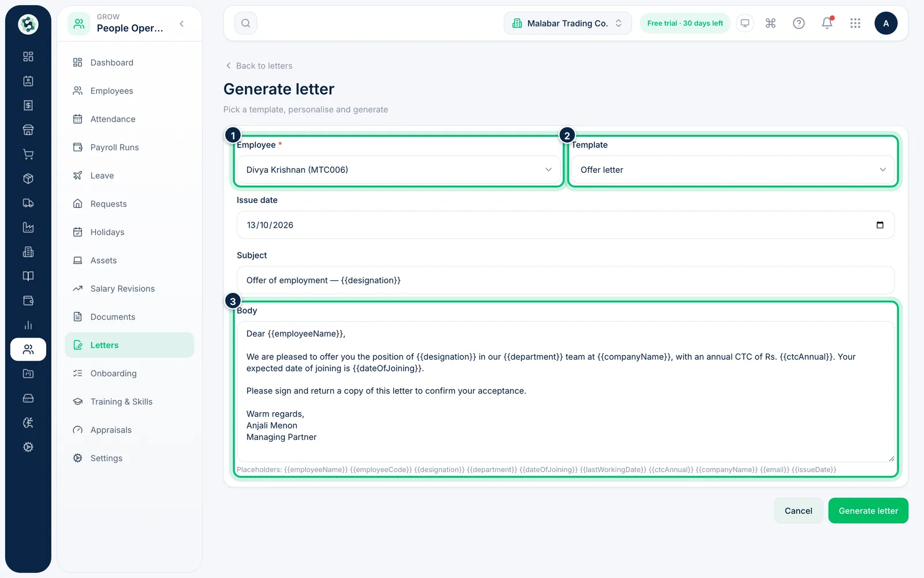Open the help question mark icon
Screen dimensions: 924x578
point(799,23)
